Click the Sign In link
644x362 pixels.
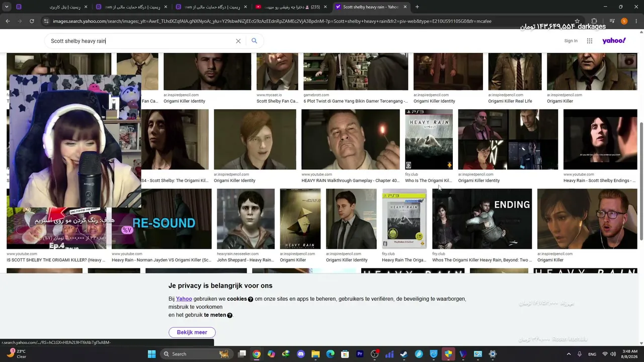(571, 41)
